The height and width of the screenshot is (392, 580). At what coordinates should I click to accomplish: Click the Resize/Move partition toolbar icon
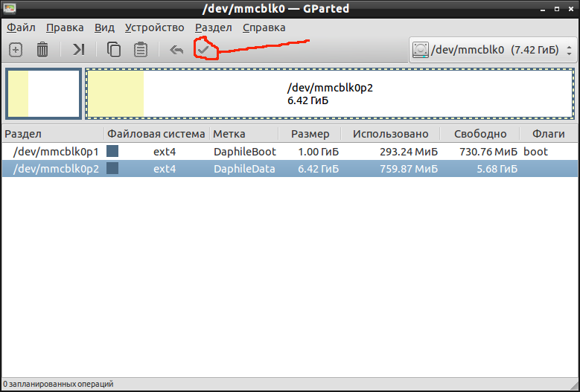click(x=78, y=50)
